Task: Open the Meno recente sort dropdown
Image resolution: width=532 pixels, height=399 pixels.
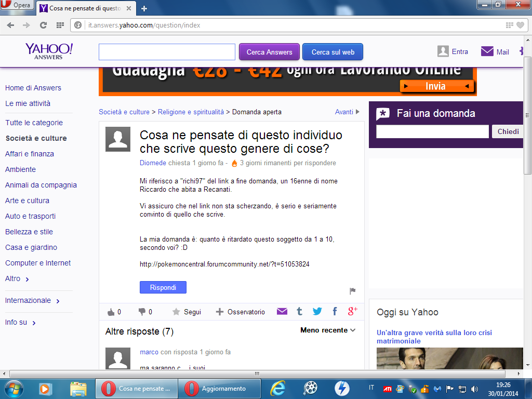Action: 328,330
